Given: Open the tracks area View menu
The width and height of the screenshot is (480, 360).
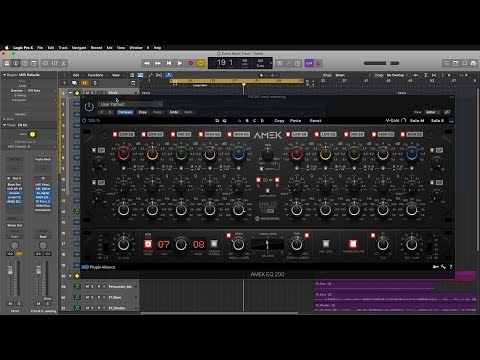Looking at the screenshot, I should pyautogui.click(x=116, y=75).
